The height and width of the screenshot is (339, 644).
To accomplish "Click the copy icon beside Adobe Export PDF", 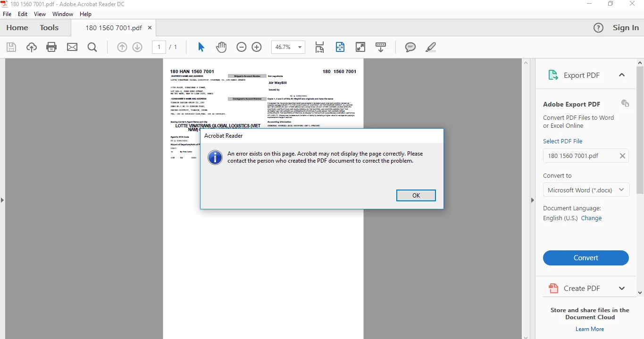I will coord(625,103).
